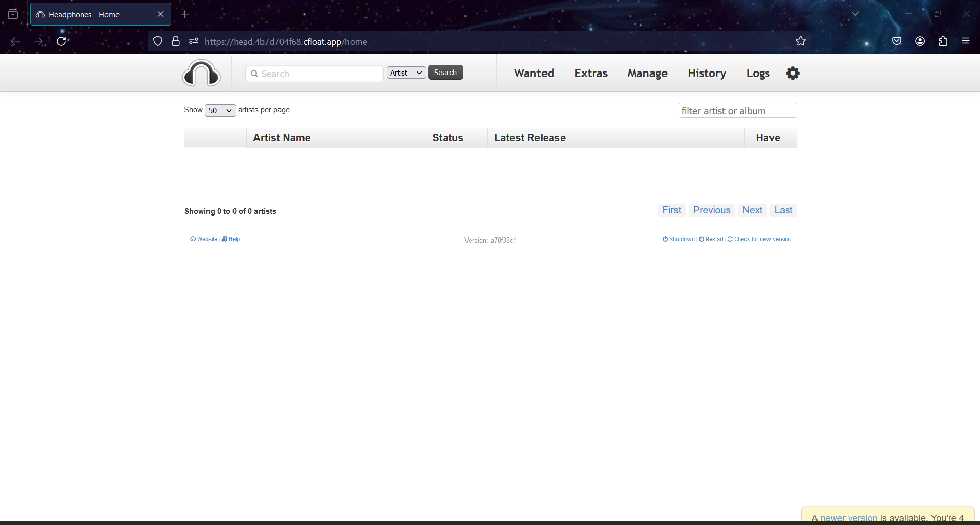This screenshot has width=980, height=525.
Task: Go to First page of artists
Action: pos(671,210)
